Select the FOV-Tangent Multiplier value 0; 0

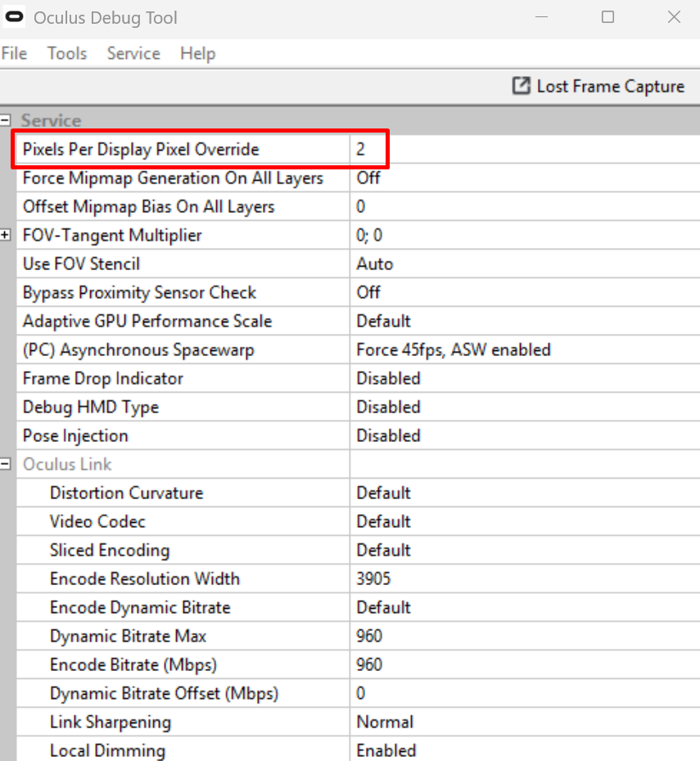[524, 235]
